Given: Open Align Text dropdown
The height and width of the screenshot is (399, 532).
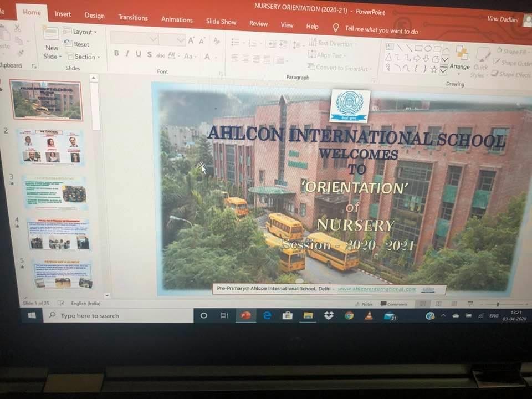Looking at the screenshot, I should [x=327, y=55].
